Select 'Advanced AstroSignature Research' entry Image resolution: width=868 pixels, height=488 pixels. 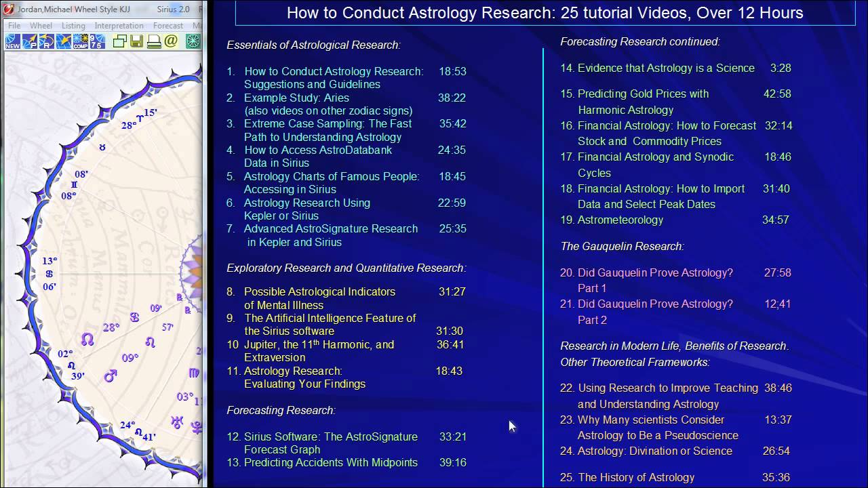(x=331, y=235)
